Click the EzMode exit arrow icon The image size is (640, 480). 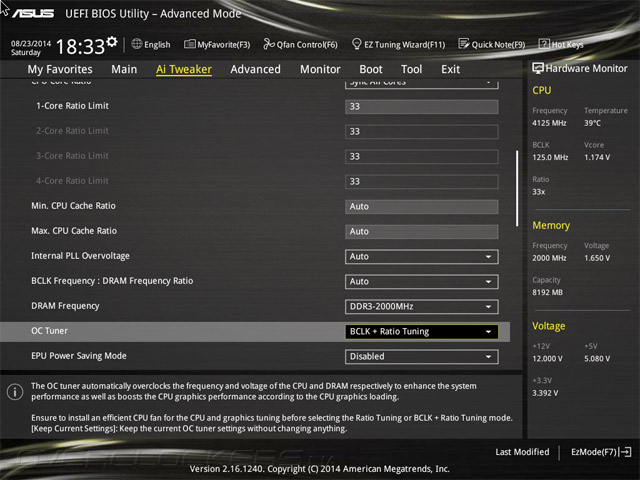tap(626, 452)
